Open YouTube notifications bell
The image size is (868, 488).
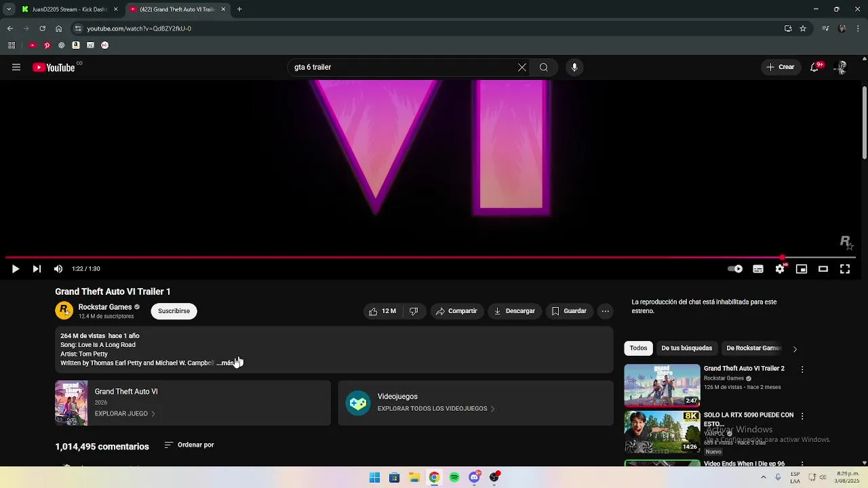coord(814,67)
